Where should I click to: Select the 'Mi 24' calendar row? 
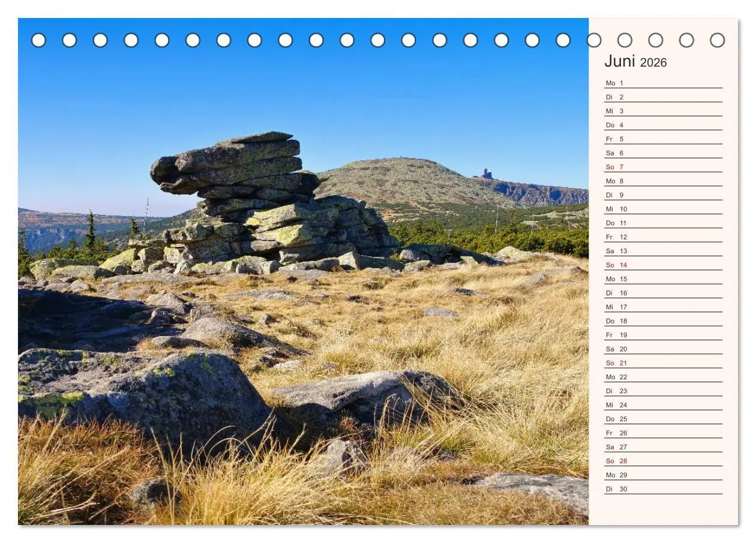tap(663, 405)
